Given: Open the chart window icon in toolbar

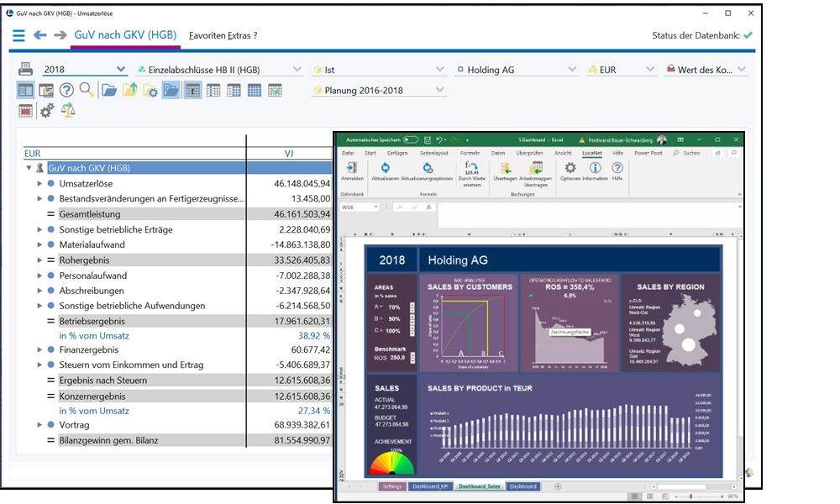Looking at the screenshot, I should (x=46, y=91).
